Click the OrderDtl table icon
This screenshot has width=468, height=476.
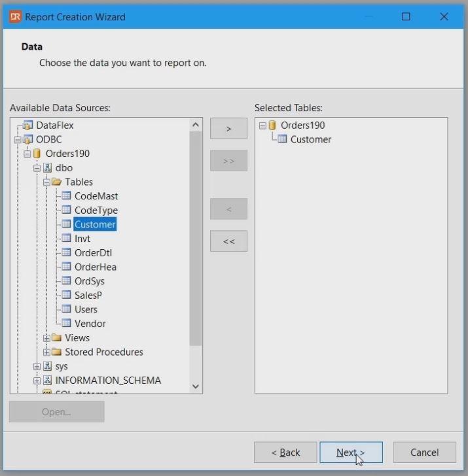tap(66, 253)
